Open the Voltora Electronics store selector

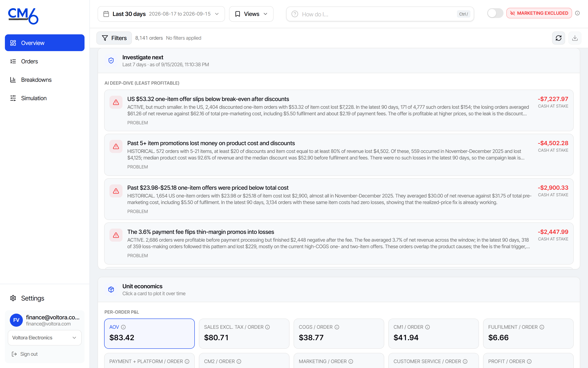tap(45, 338)
